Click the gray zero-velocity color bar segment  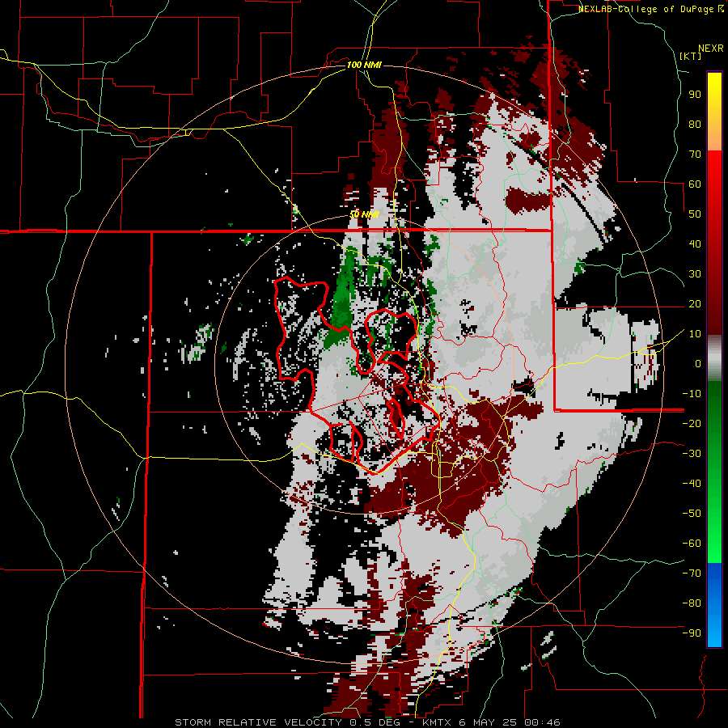714,360
